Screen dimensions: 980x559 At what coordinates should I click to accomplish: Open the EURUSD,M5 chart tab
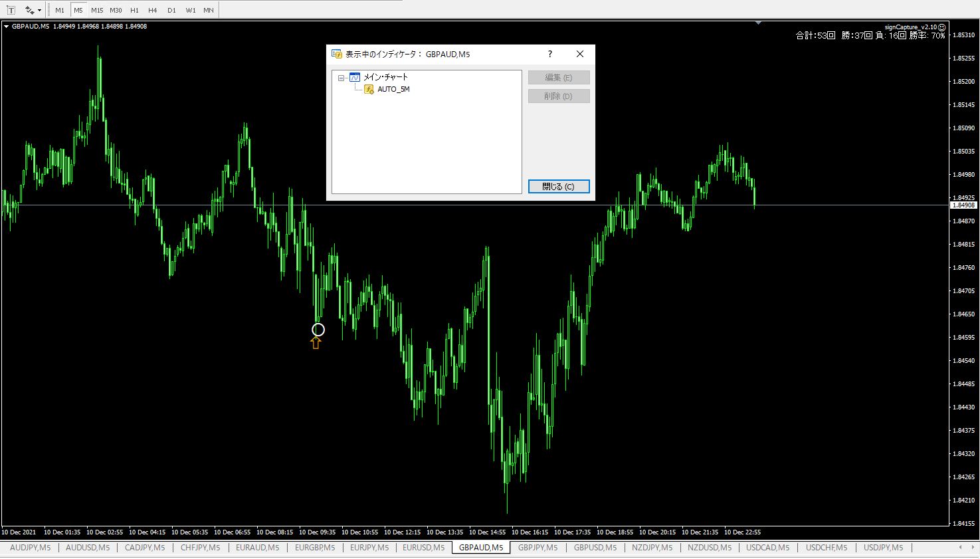(x=423, y=548)
